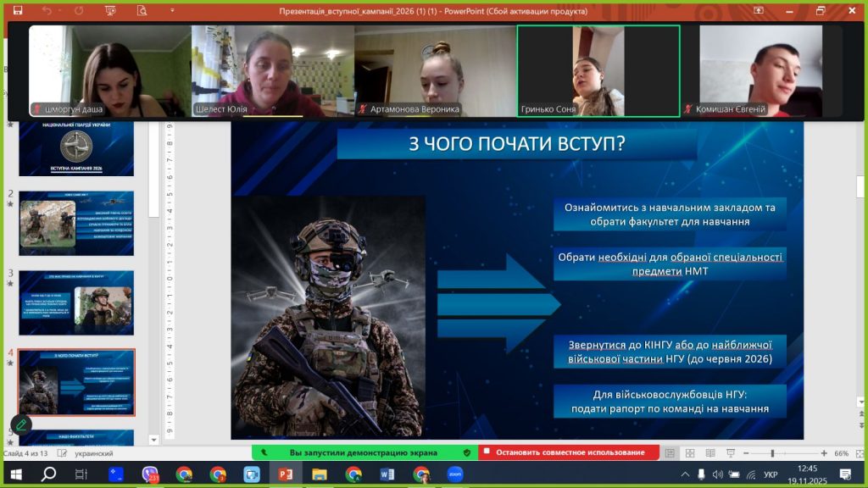The image size is (868, 488).
Task: Open Viber from the taskbar
Action: tap(150, 474)
